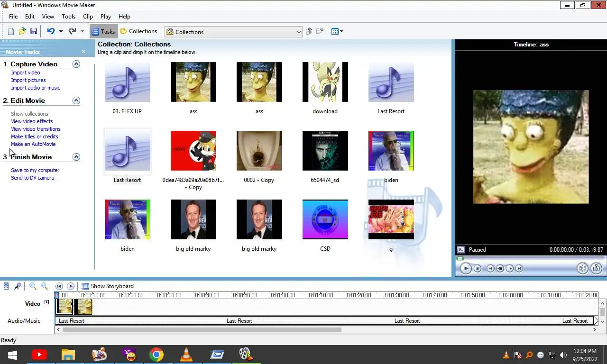Open the View menu
The width and height of the screenshot is (607, 364).
pyautogui.click(x=48, y=16)
